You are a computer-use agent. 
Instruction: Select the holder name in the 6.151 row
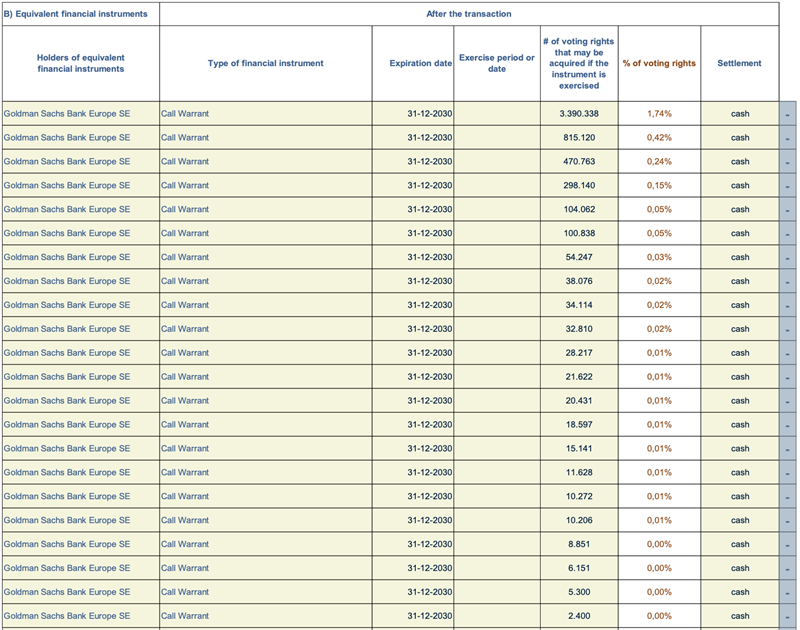pyautogui.click(x=67, y=568)
